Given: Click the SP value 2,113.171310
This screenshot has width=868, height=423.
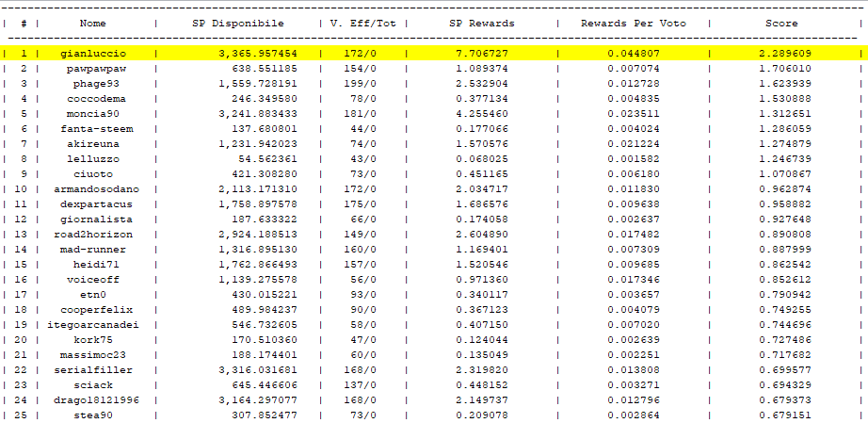Looking at the screenshot, I should [258, 188].
